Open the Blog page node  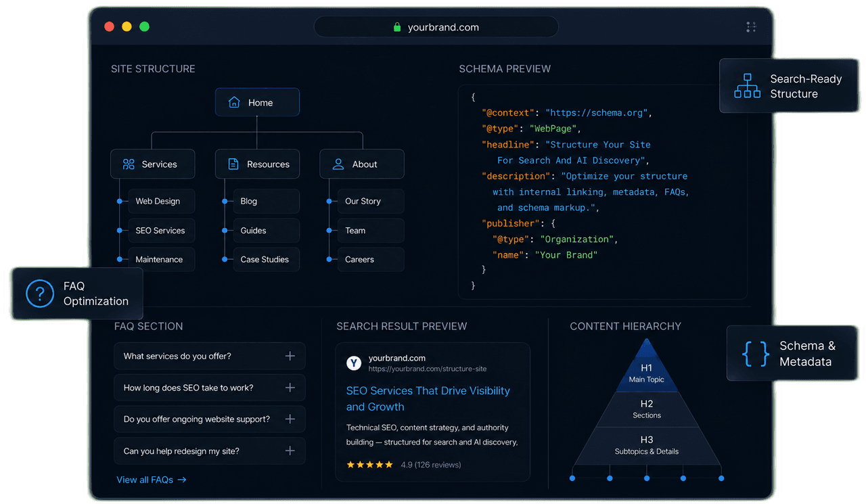[x=266, y=201]
